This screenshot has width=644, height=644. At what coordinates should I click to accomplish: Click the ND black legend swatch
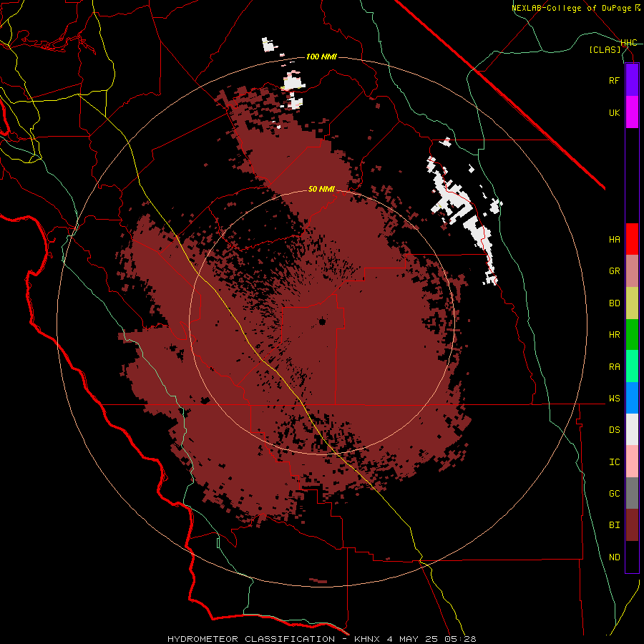coord(632,557)
